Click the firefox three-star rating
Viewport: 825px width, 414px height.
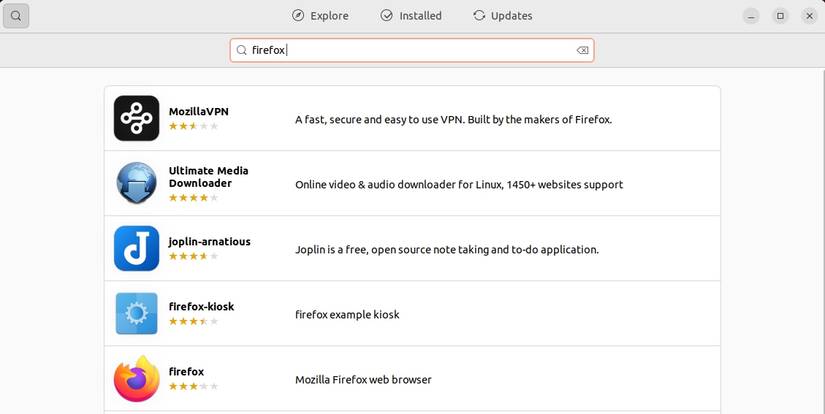pyautogui.click(x=193, y=387)
